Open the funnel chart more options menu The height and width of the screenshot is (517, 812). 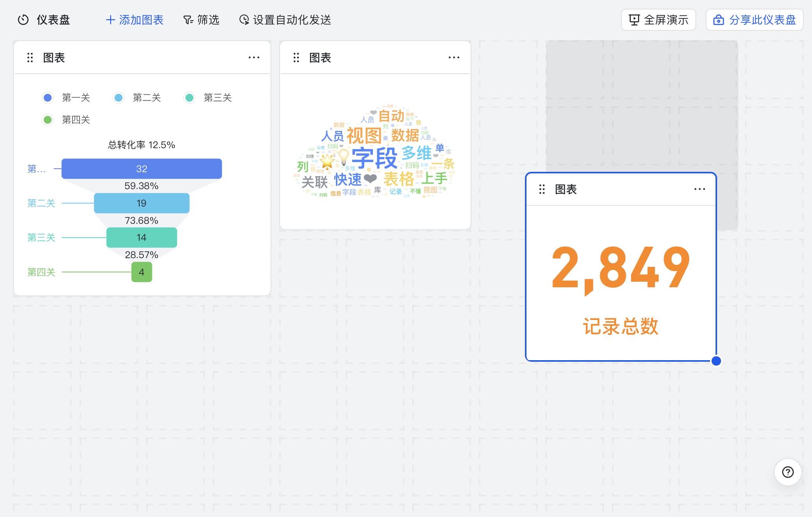254,58
